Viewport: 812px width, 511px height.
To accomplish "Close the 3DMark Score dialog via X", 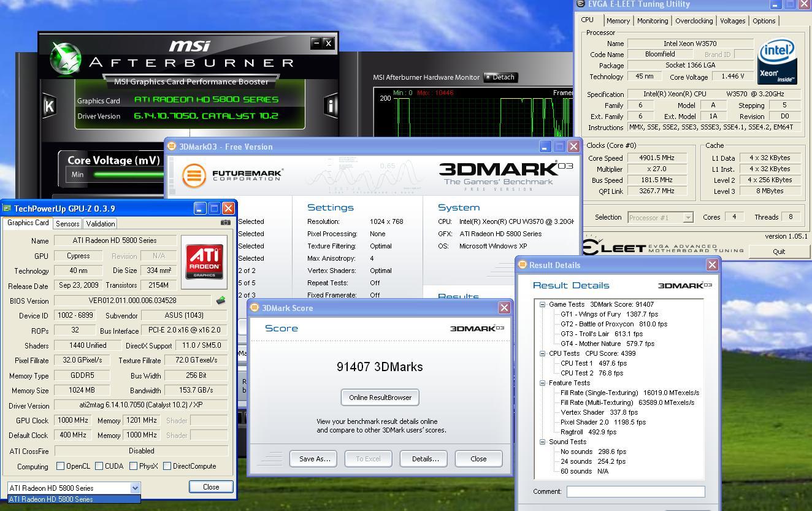I will (x=504, y=308).
